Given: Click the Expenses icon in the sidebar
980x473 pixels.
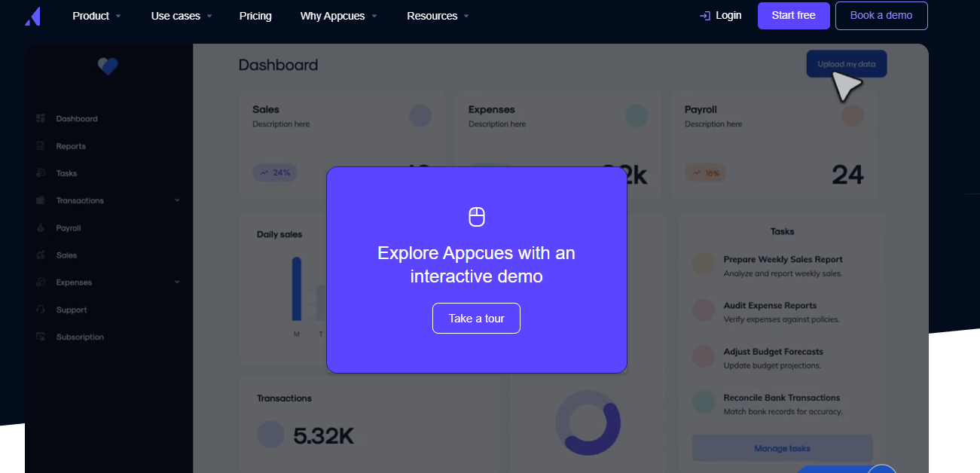Looking at the screenshot, I should point(41,282).
